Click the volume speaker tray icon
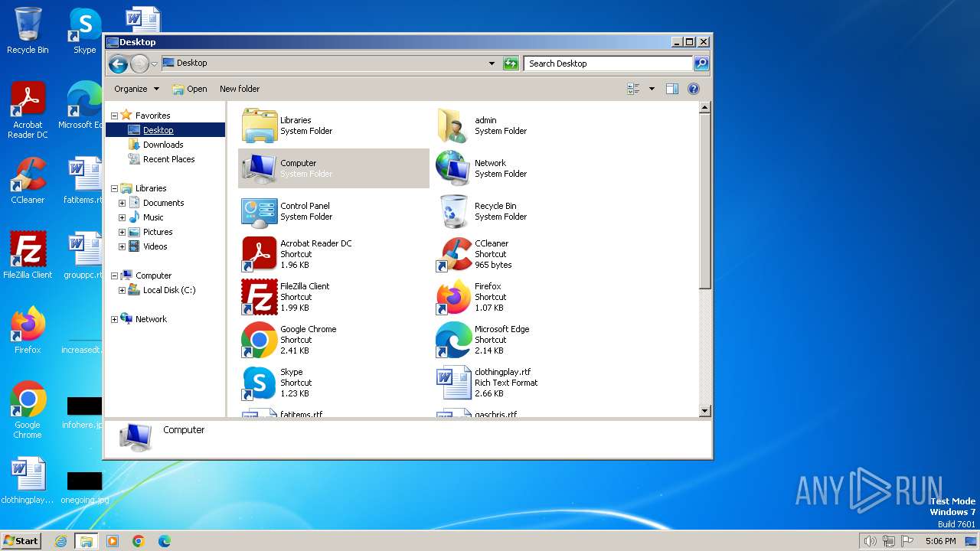The height and width of the screenshot is (551, 980). (x=870, y=541)
